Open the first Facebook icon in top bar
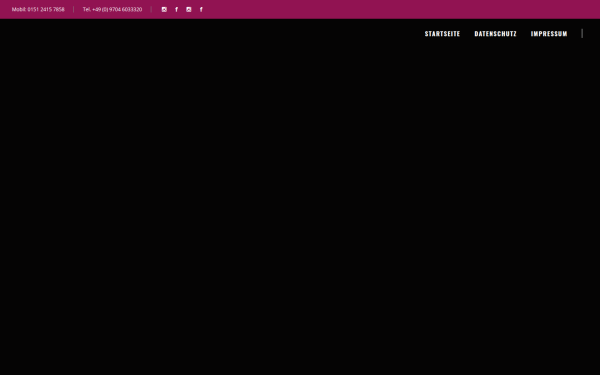The width and height of the screenshot is (600, 375). 176,10
